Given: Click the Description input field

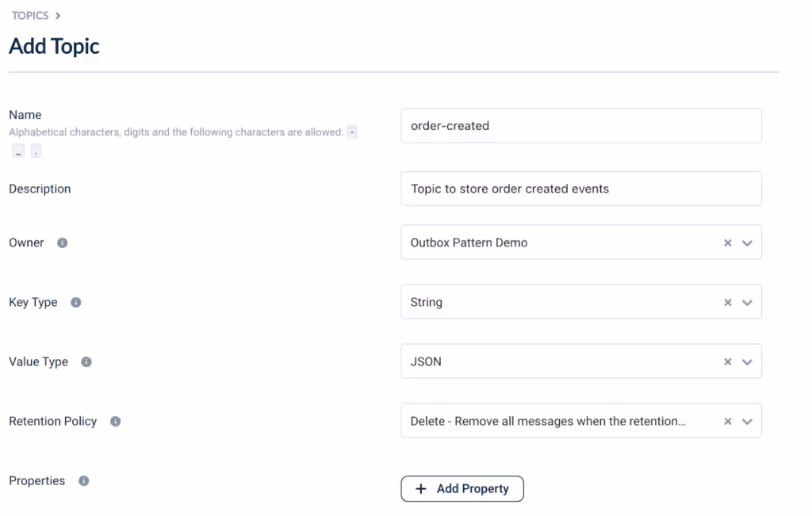Looking at the screenshot, I should (x=581, y=189).
